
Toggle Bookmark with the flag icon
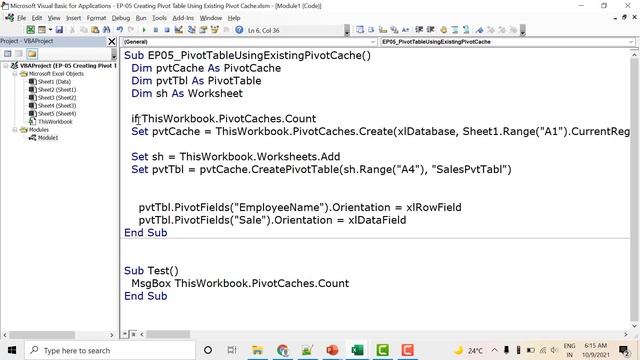pyautogui.click(x=479, y=30)
